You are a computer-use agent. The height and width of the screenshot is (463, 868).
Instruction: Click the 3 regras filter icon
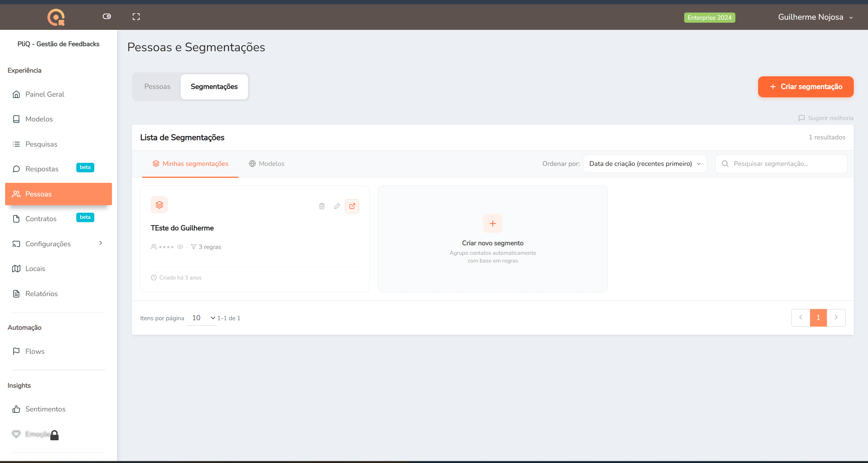coord(194,247)
